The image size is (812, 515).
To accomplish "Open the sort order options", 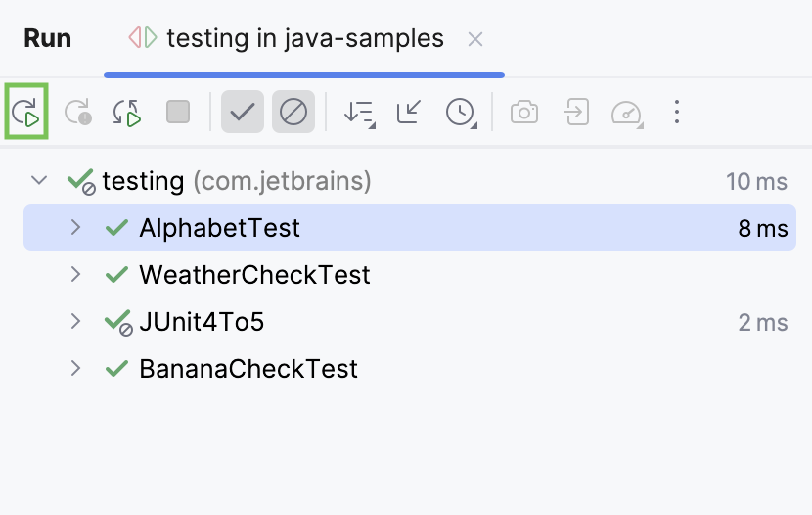I will pos(359,113).
